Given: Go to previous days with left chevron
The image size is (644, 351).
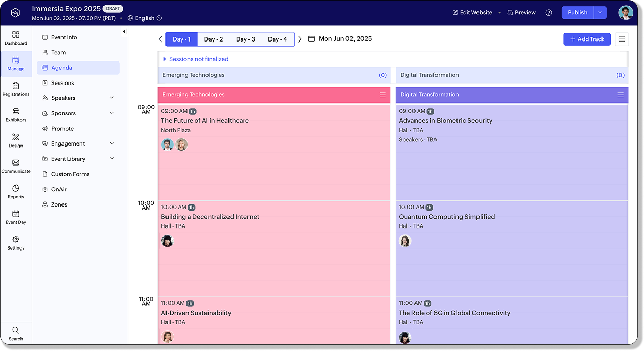Looking at the screenshot, I should click(160, 39).
